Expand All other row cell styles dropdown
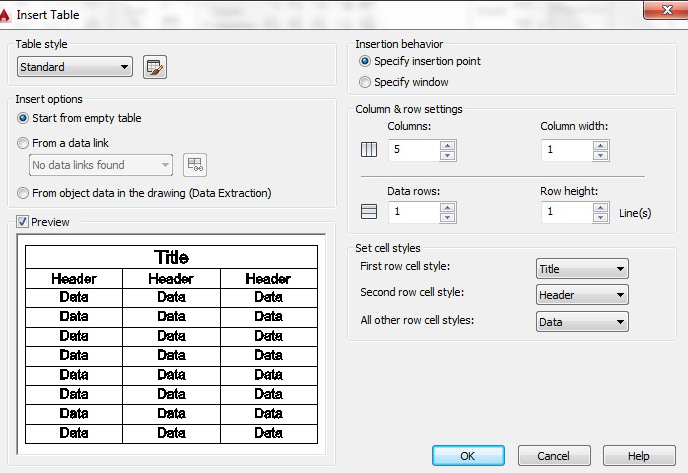 pyautogui.click(x=582, y=322)
